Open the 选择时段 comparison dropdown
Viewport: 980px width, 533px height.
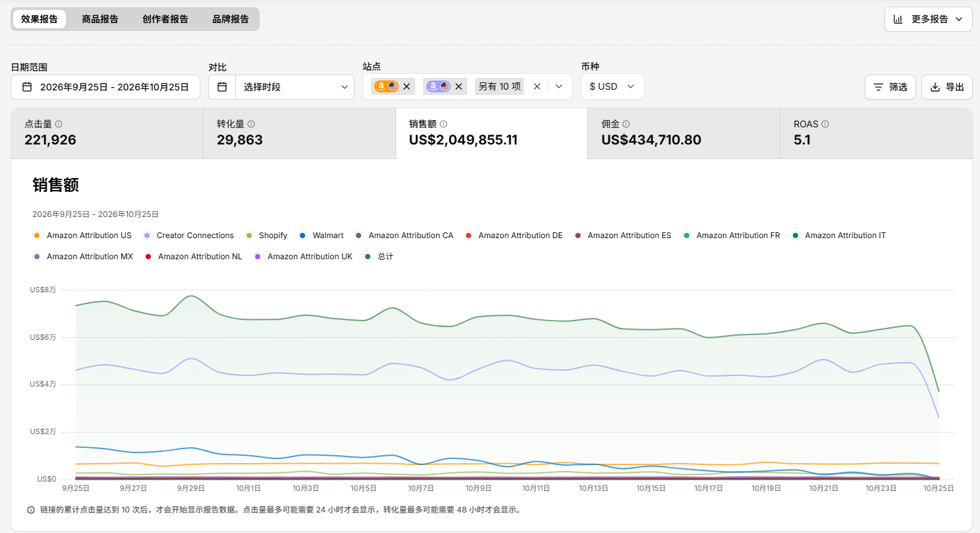(295, 87)
